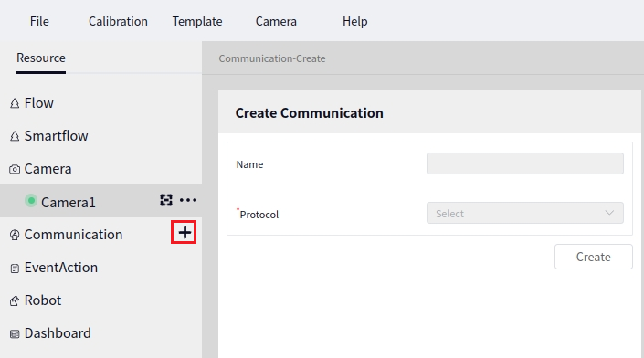Click the Dashboard panel icon
The width and height of the screenshot is (644, 358).
click(x=15, y=334)
